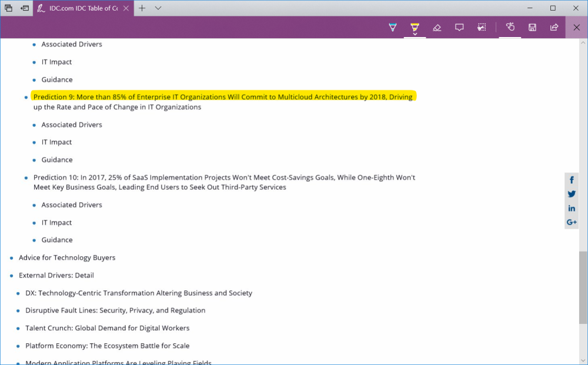Select the Clip tool
The image size is (588, 365).
[x=482, y=28]
